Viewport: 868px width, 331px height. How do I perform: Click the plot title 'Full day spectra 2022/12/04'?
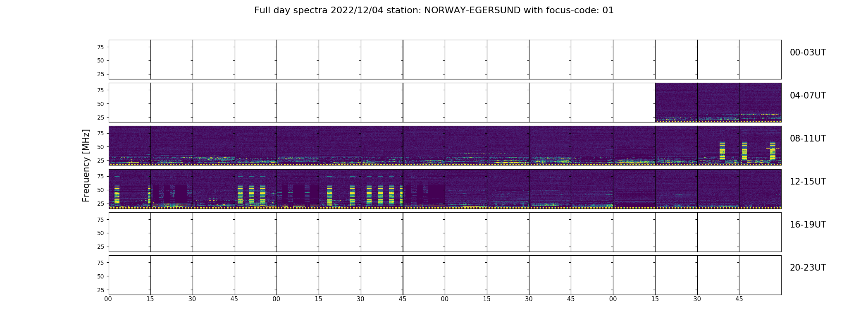coord(434,10)
